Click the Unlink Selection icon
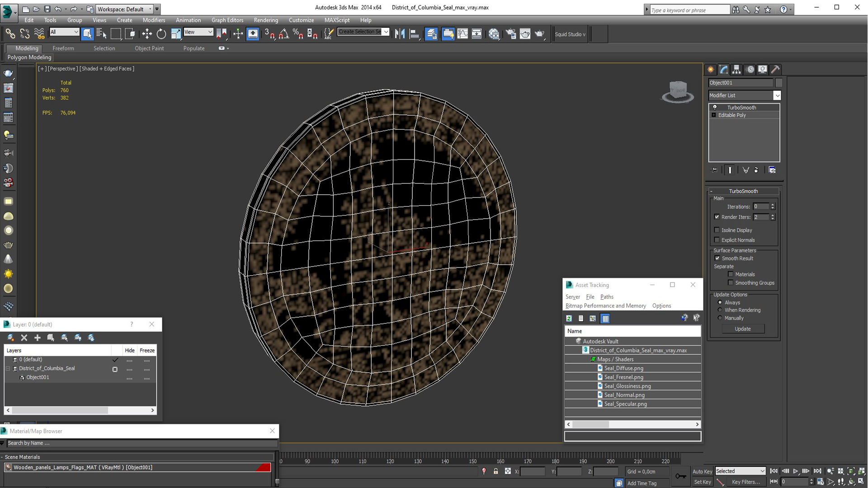This screenshot has width=868, height=488. (24, 33)
